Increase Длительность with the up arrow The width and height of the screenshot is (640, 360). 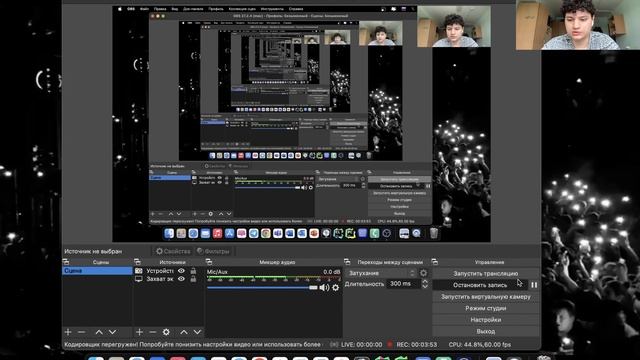pos(424,281)
